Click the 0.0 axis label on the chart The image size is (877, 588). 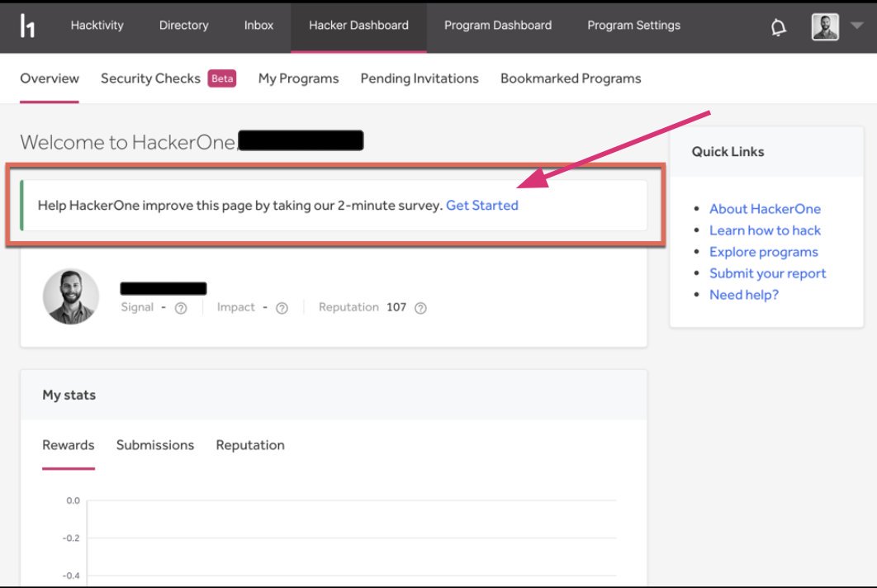[x=73, y=500]
